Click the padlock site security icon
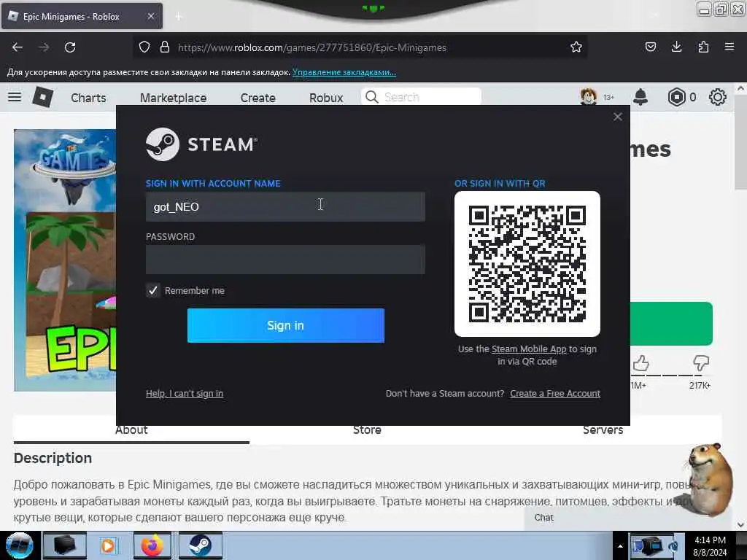This screenshot has height=560, width=747. [165, 47]
